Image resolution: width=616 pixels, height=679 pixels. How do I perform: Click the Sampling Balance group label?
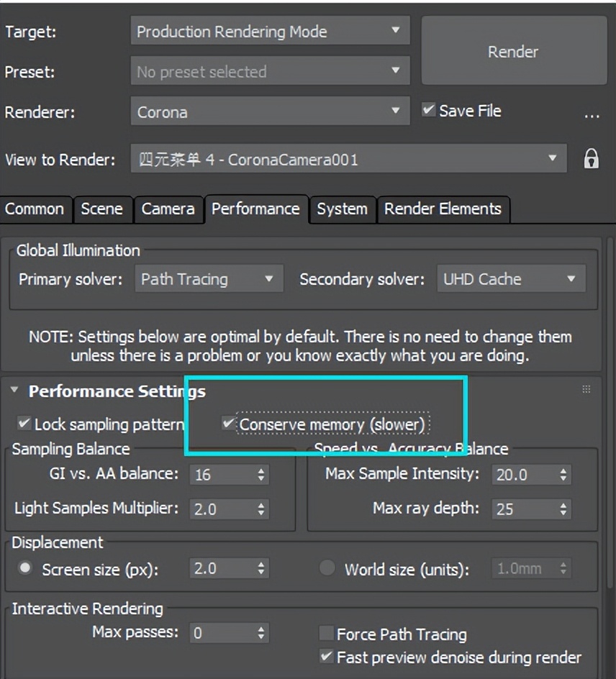tap(71, 449)
